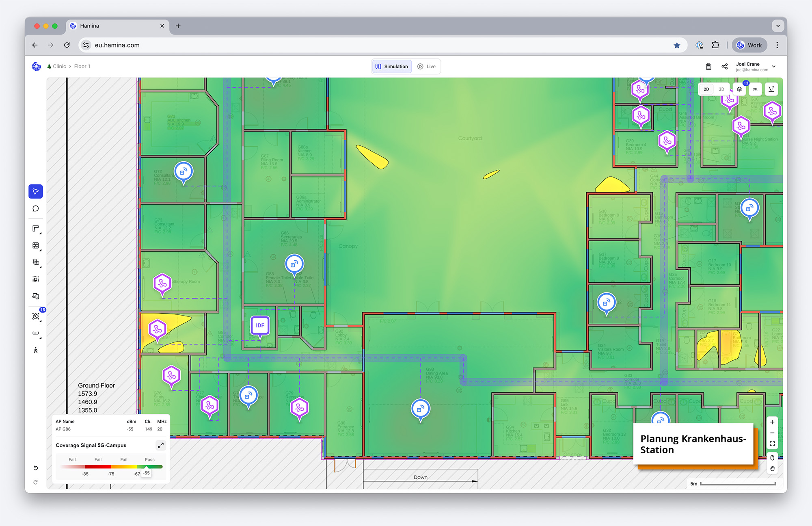The height and width of the screenshot is (526, 812).
Task: Choose the brick wall drawing tool
Action: click(36, 245)
